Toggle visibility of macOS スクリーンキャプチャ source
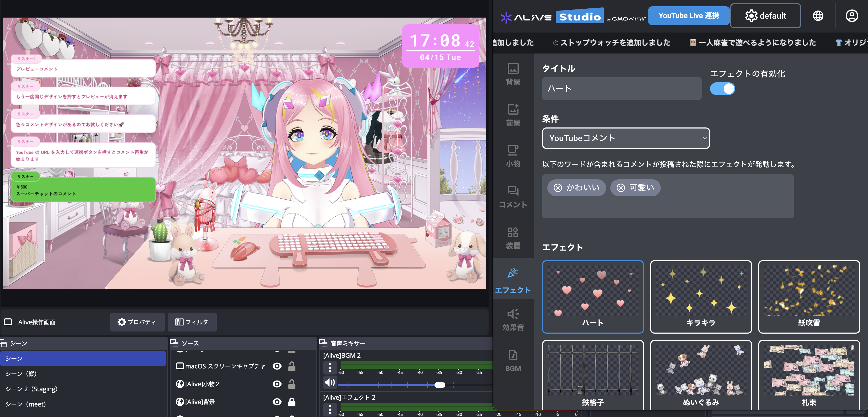Screen dimensions: 868x417 point(277,366)
